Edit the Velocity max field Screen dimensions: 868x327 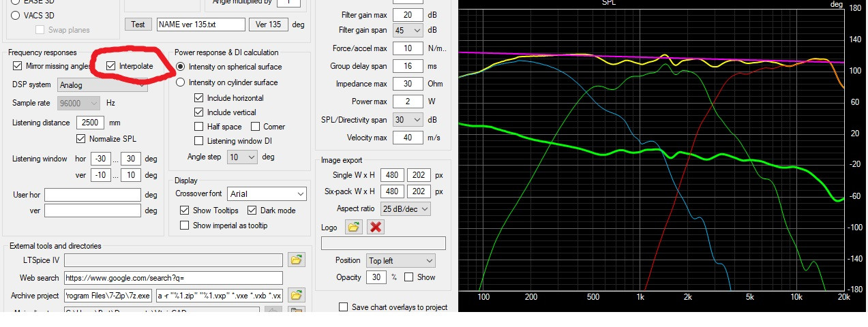pyautogui.click(x=408, y=138)
